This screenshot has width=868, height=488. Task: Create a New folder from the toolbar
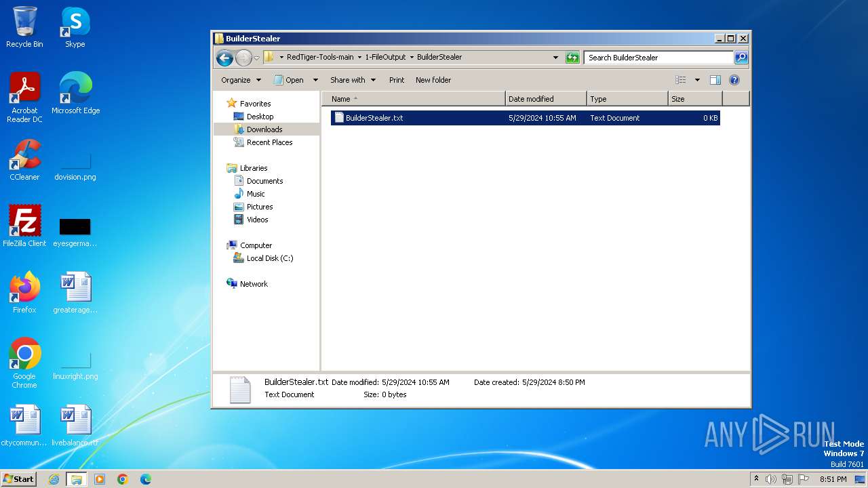(433, 80)
